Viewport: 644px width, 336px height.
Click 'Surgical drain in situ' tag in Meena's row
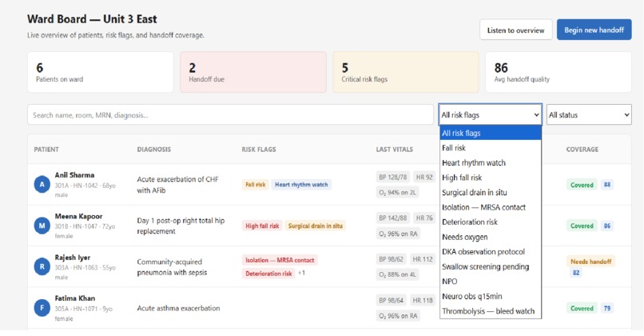pyautogui.click(x=316, y=226)
